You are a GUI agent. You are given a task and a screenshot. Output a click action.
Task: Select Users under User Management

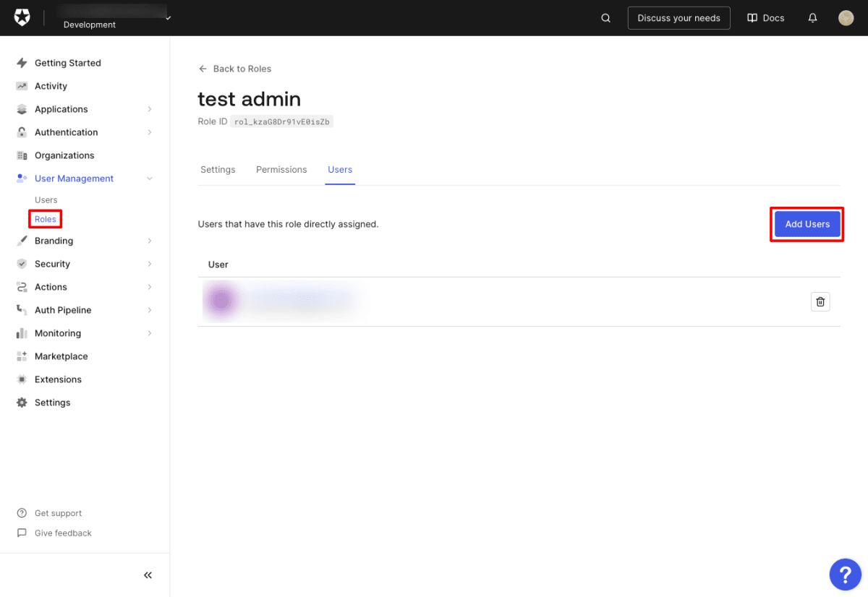pyautogui.click(x=46, y=200)
